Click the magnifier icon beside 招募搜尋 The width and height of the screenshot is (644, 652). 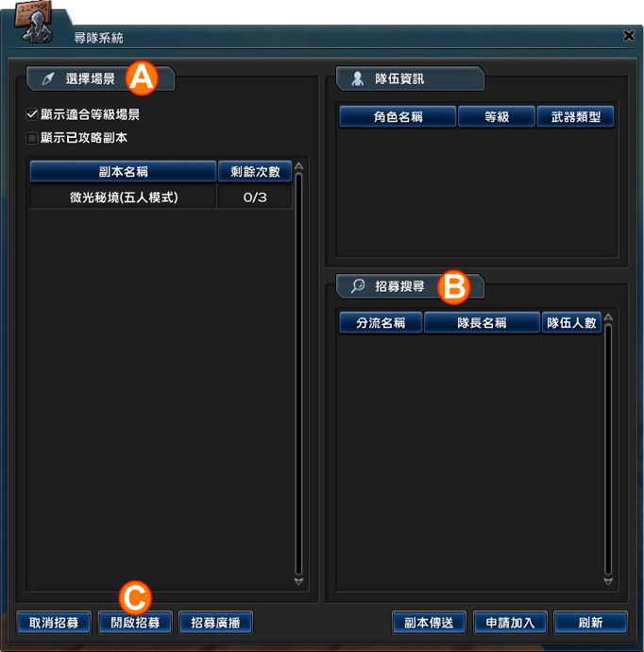(x=357, y=285)
